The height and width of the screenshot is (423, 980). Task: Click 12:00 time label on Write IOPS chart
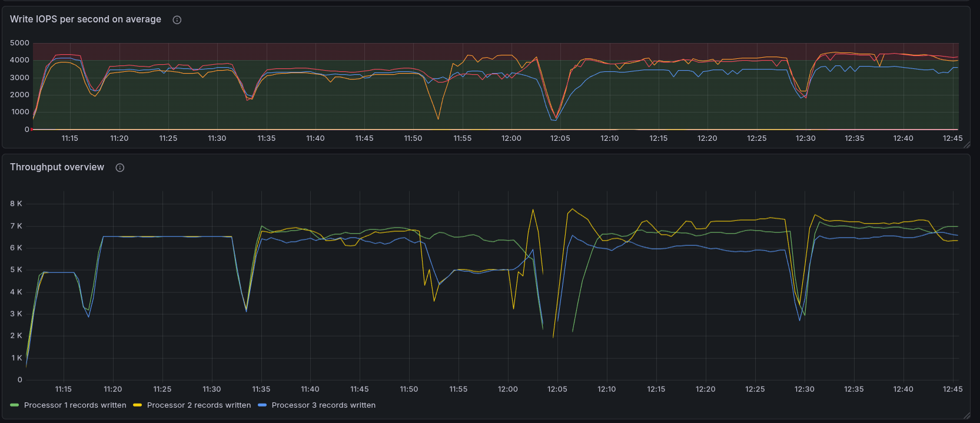[511, 138]
